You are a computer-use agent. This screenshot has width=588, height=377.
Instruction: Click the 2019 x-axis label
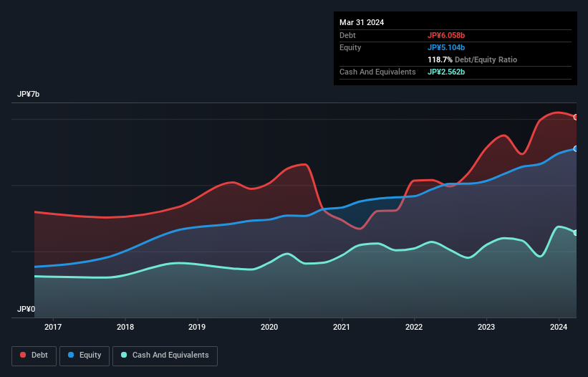pos(197,327)
